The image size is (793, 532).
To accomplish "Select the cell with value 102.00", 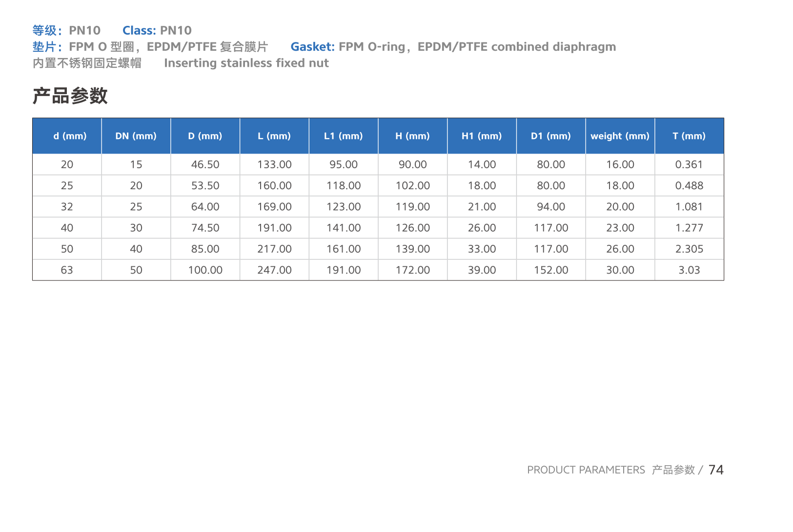I will pos(413,186).
